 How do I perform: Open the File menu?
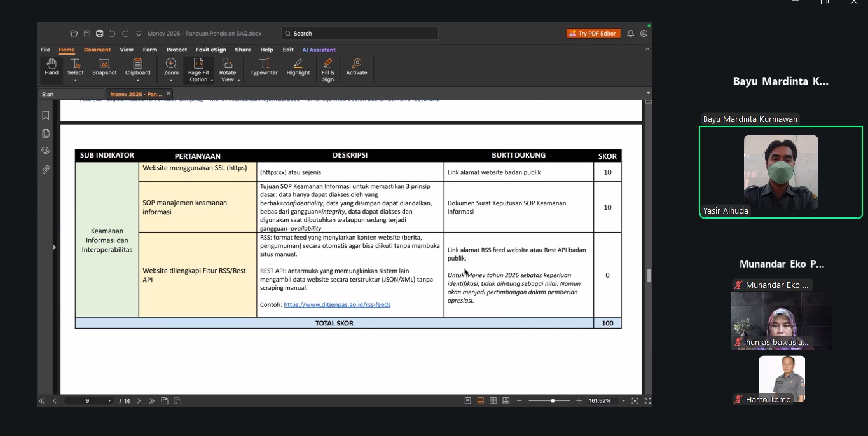[x=45, y=50]
